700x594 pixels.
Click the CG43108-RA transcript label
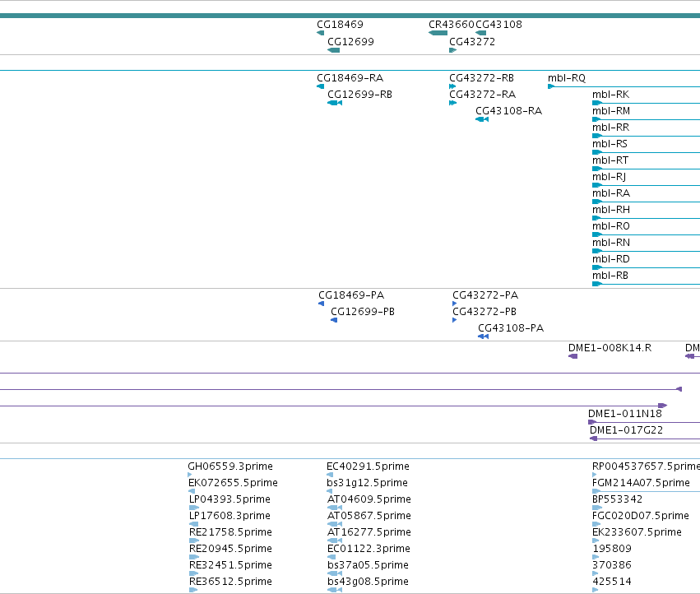[509, 111]
